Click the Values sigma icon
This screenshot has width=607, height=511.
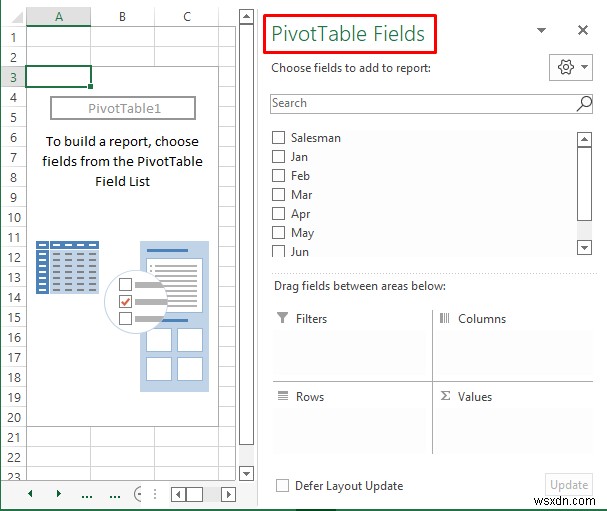445,396
